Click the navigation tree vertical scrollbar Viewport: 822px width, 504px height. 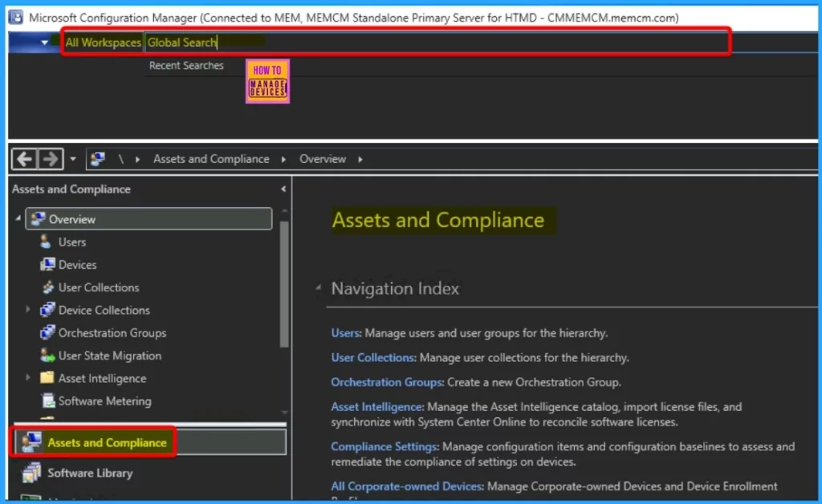[x=284, y=284]
